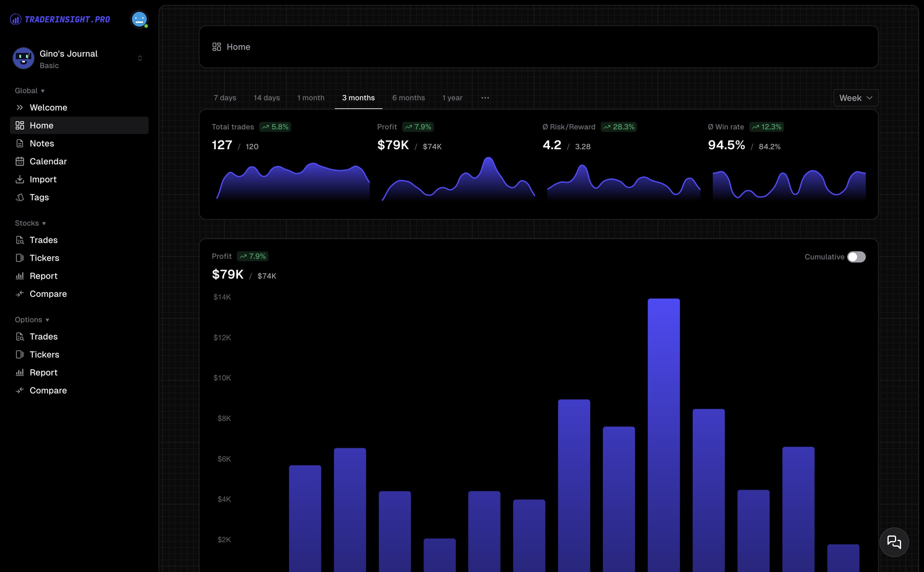Open Tags from the sidebar
This screenshot has width=924, height=572.
click(x=79, y=197)
